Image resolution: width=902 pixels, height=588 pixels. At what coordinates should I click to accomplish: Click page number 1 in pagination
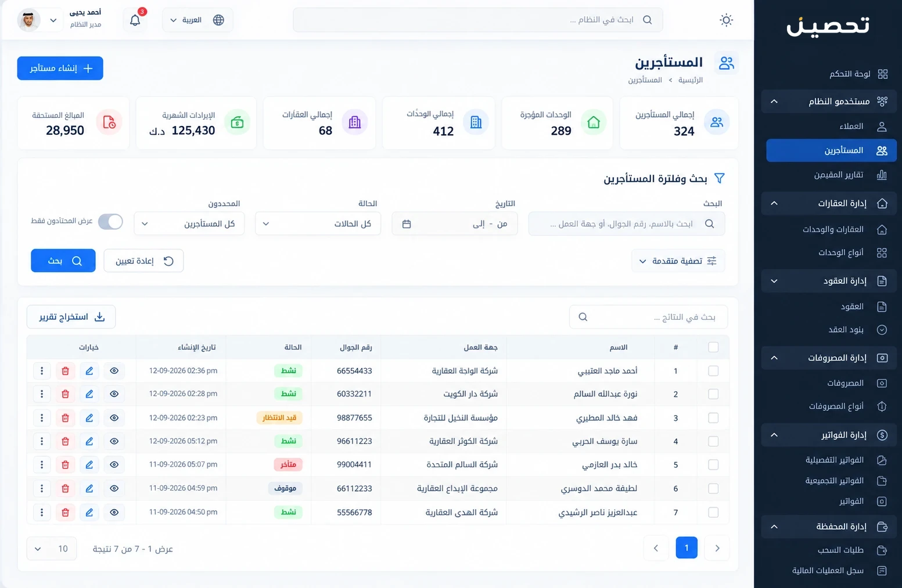click(x=687, y=548)
